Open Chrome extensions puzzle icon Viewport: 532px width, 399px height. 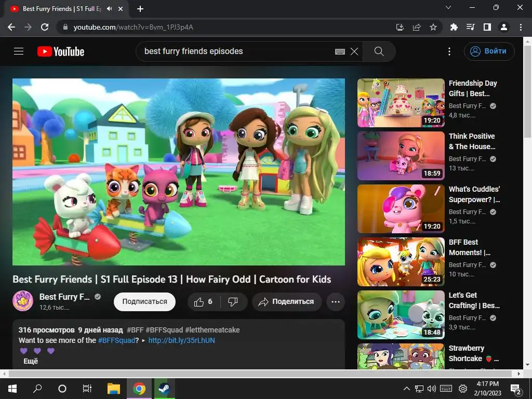[x=454, y=27]
